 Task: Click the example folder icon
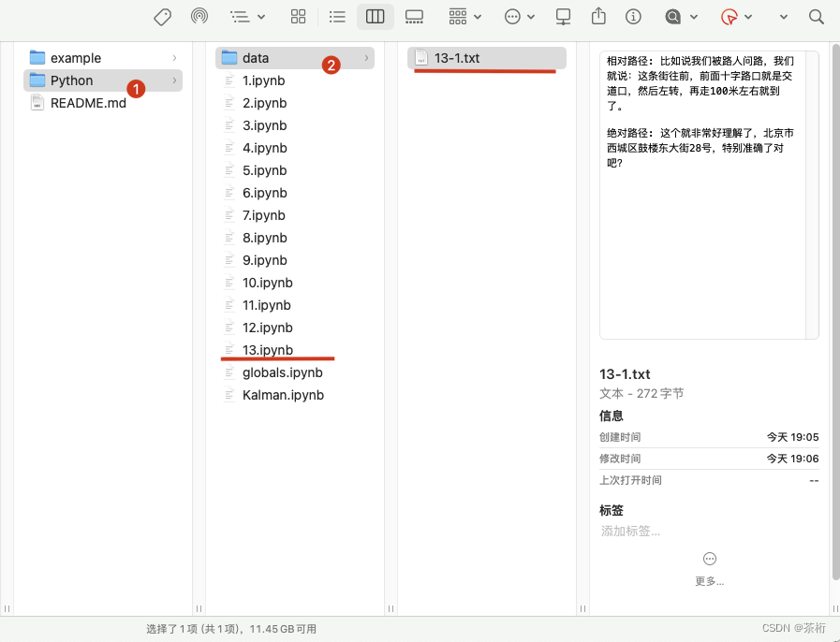click(37, 57)
